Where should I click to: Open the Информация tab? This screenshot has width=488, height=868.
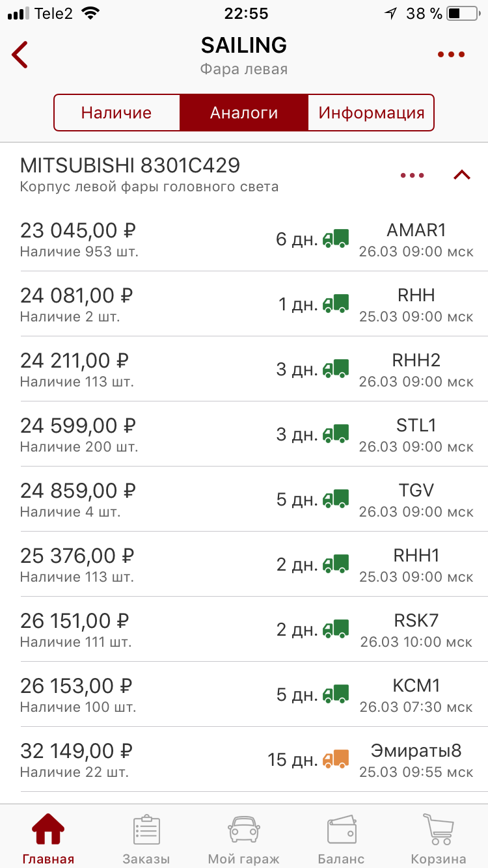[x=371, y=113]
